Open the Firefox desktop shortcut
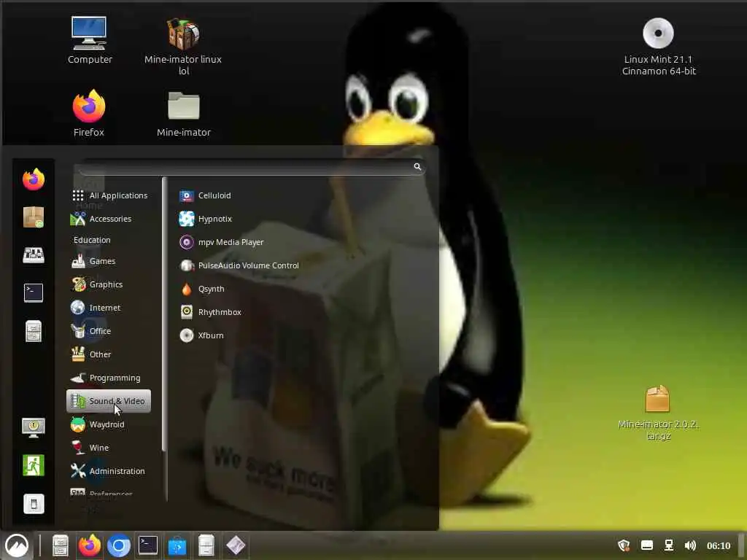 pos(88,113)
